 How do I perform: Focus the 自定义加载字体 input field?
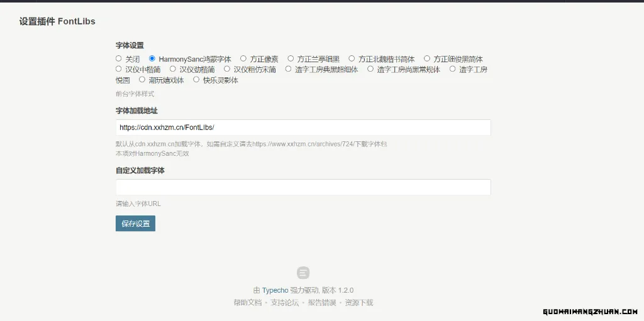(x=303, y=187)
